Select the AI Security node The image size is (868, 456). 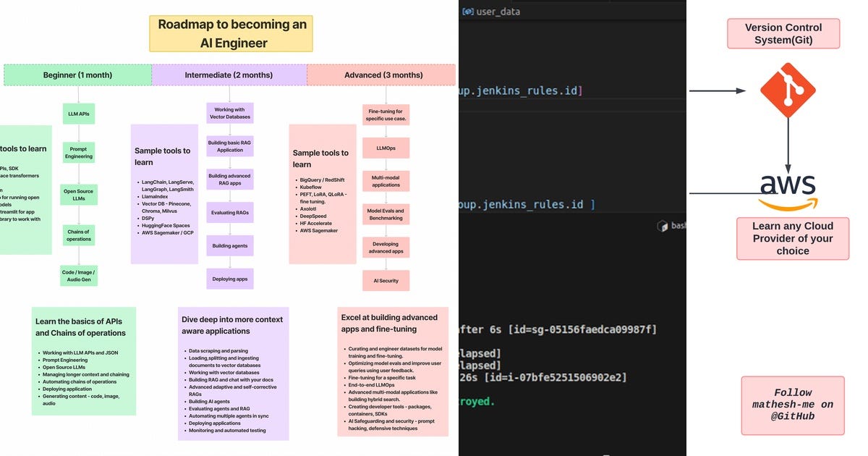(x=386, y=281)
